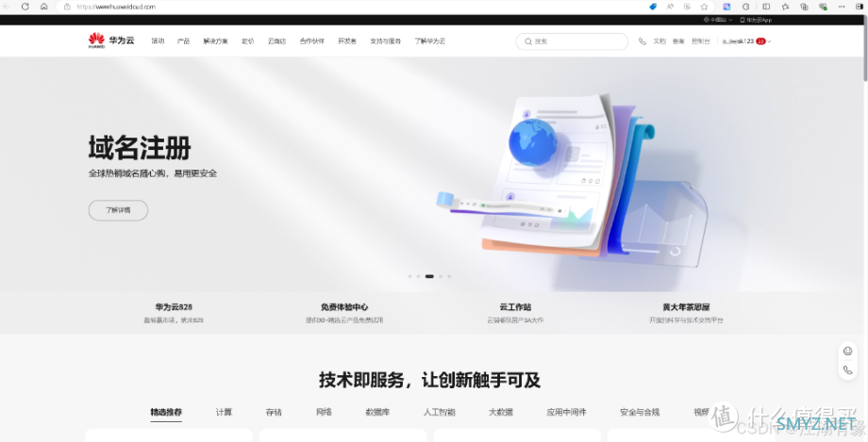Open the smiley feedback floating icon

[x=847, y=352]
